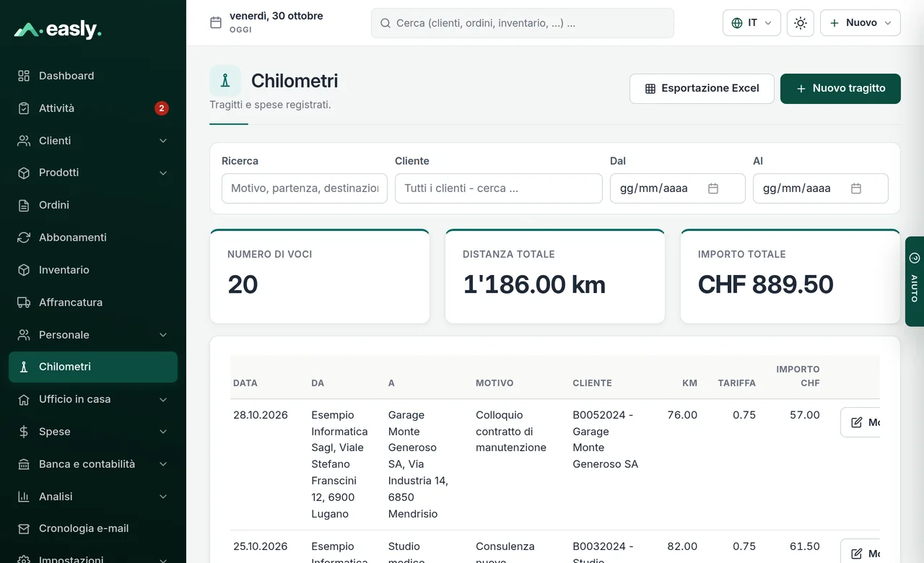This screenshot has width=924, height=563.
Task: Click the easly logo in the sidebar
Action: point(58,30)
